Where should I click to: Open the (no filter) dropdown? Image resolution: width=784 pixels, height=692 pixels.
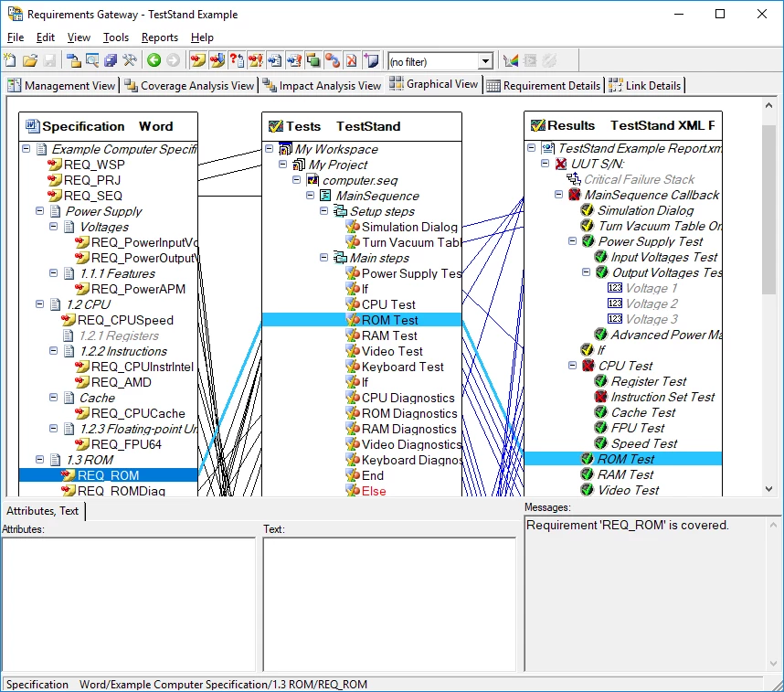coord(485,61)
